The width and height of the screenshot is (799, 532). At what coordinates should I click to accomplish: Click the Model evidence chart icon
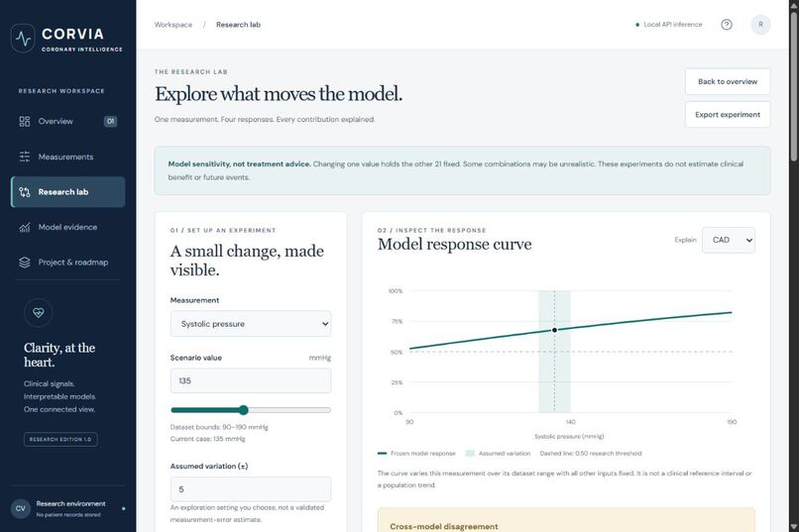(x=25, y=227)
